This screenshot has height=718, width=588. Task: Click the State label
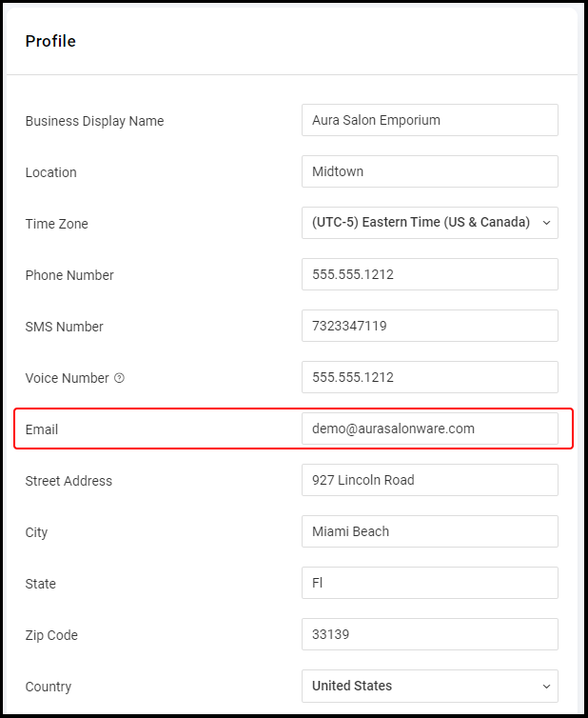point(40,584)
